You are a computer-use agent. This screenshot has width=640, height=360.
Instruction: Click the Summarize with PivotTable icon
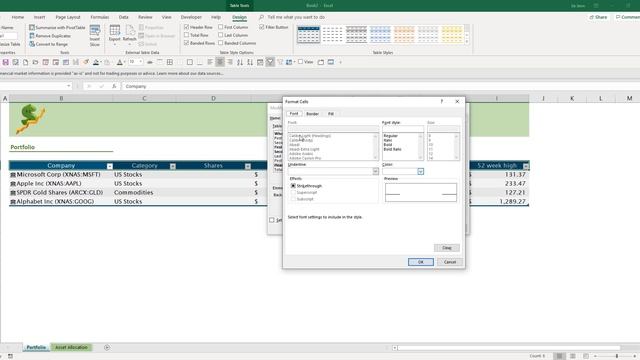[x=32, y=27]
